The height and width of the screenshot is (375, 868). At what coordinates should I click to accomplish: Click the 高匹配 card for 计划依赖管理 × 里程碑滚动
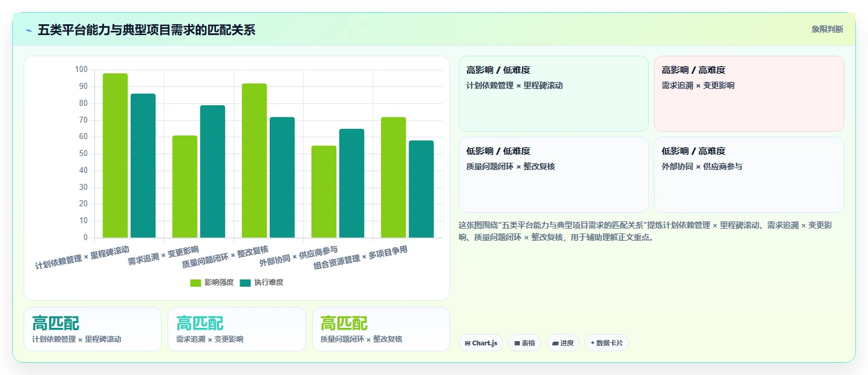[x=93, y=329]
